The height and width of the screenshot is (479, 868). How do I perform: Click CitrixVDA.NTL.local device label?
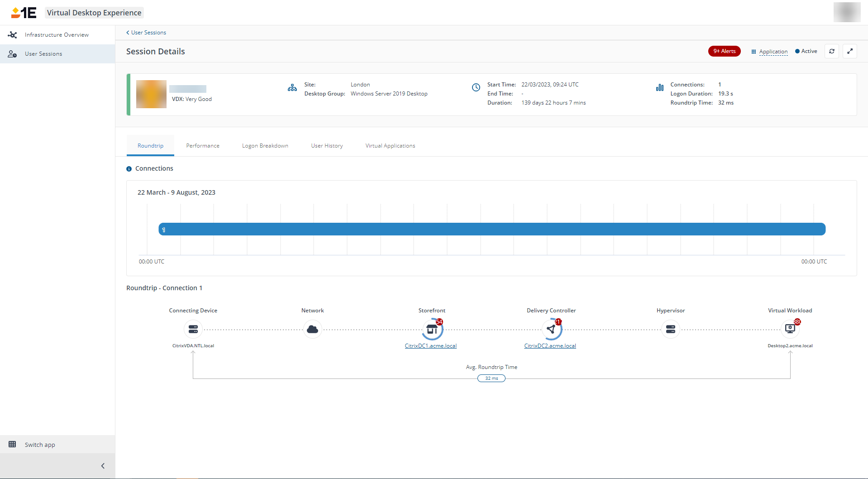click(193, 346)
